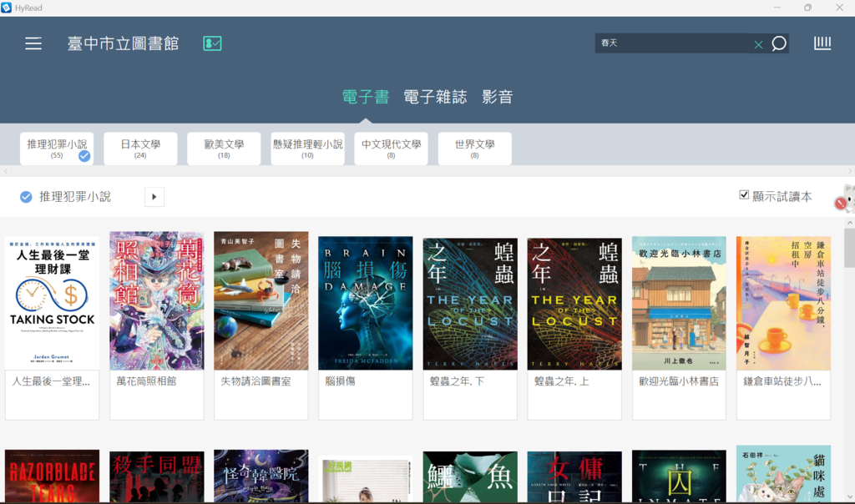The width and height of the screenshot is (855, 504).
Task: Click the category strip left arrow
Action: pyautogui.click(x=6, y=171)
